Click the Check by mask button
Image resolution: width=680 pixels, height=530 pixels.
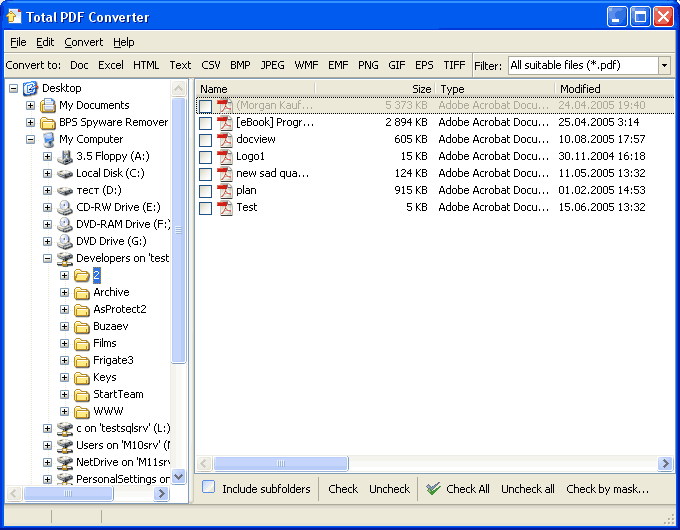click(x=607, y=489)
